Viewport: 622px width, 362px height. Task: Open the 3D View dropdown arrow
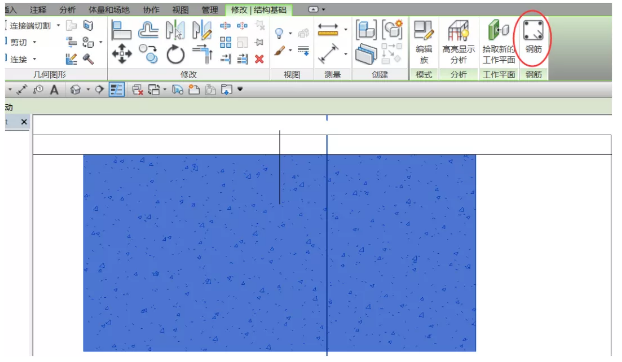(x=88, y=90)
